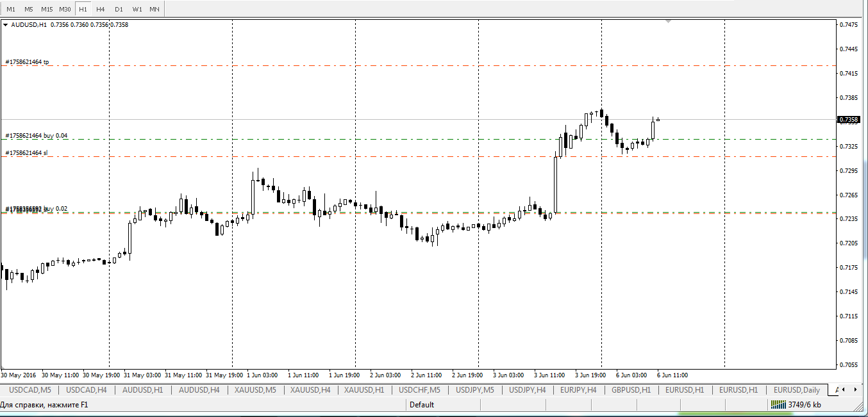Change timeframe to H4
The height and width of the screenshot is (417, 868).
click(101, 10)
